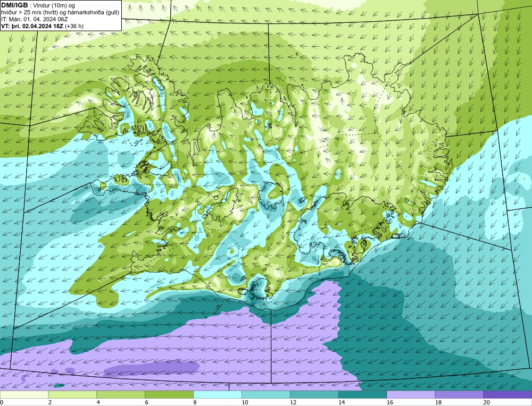Click the 2–4 m/s light green legend swatch
This screenshot has height=406, width=532.
pyautogui.click(x=72, y=394)
